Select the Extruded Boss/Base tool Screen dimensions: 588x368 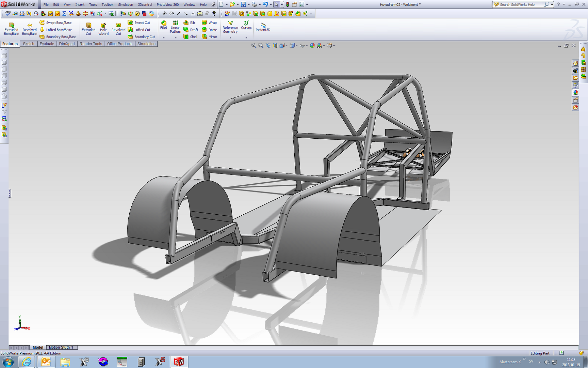[11, 29]
